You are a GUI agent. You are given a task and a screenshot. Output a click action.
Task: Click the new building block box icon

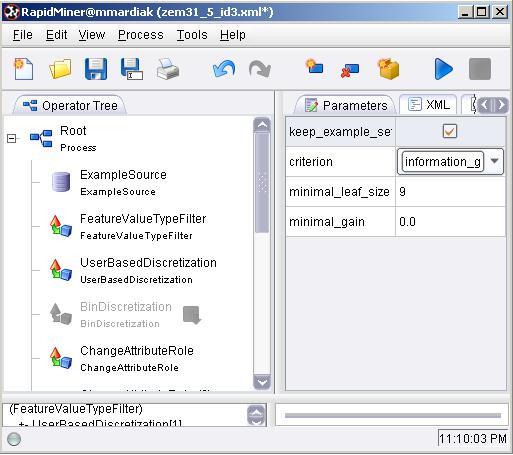tap(388, 69)
